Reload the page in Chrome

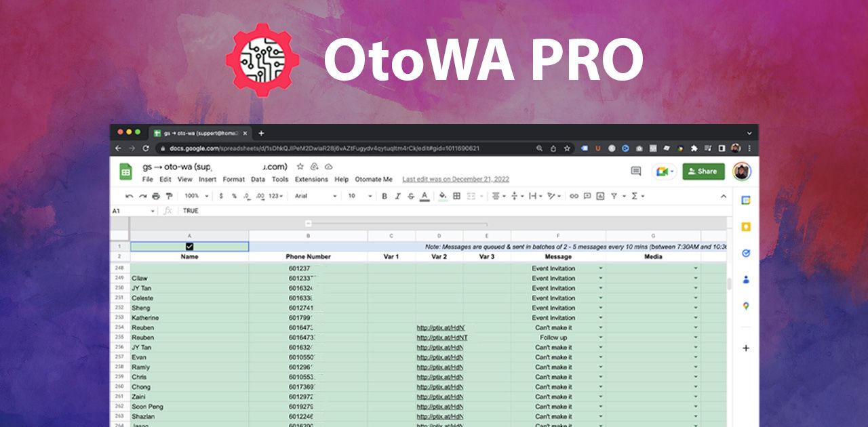pos(145,148)
